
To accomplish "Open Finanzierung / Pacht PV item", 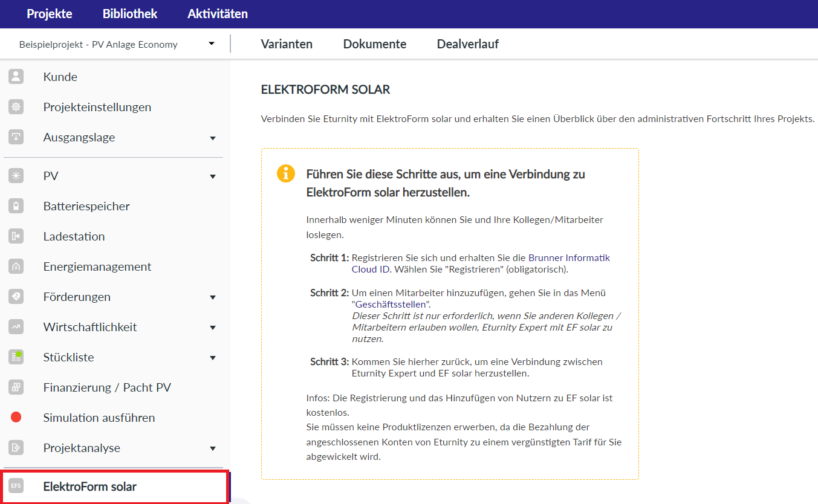I will click(107, 387).
